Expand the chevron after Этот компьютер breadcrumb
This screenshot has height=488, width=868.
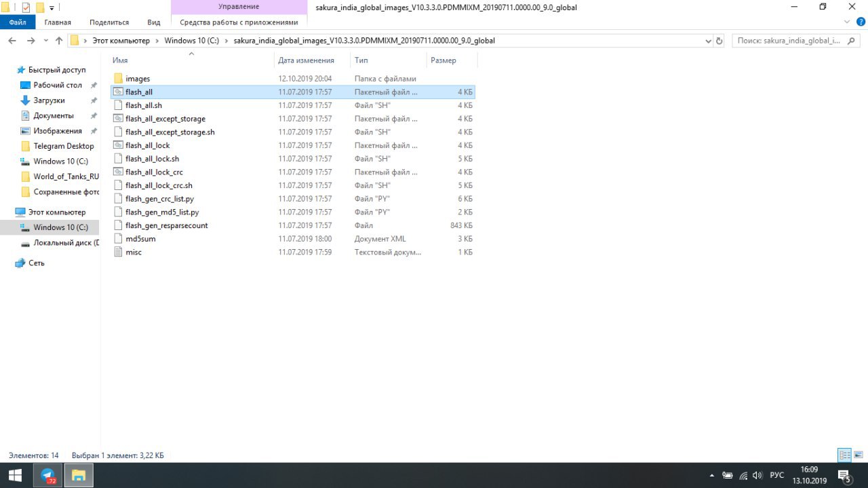(157, 41)
